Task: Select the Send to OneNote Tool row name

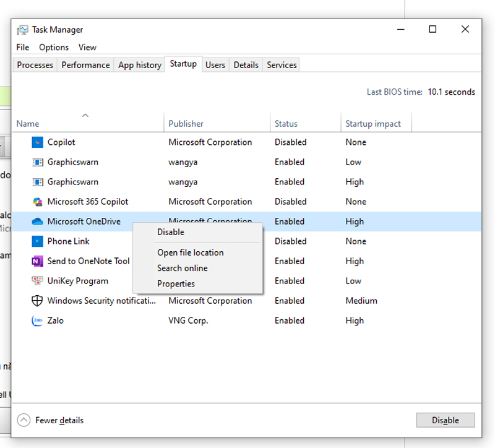Action: coord(88,261)
